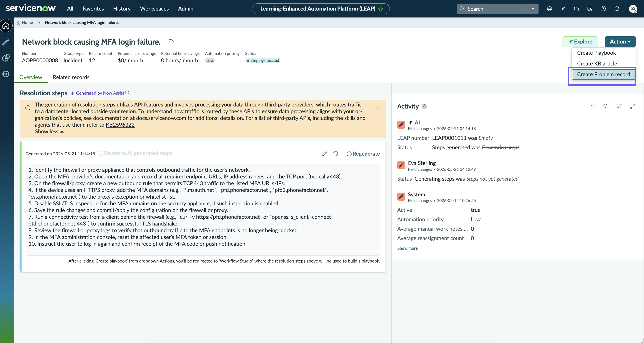
Task: Open the Now Assist sparkle icon
Action: click(x=563, y=9)
